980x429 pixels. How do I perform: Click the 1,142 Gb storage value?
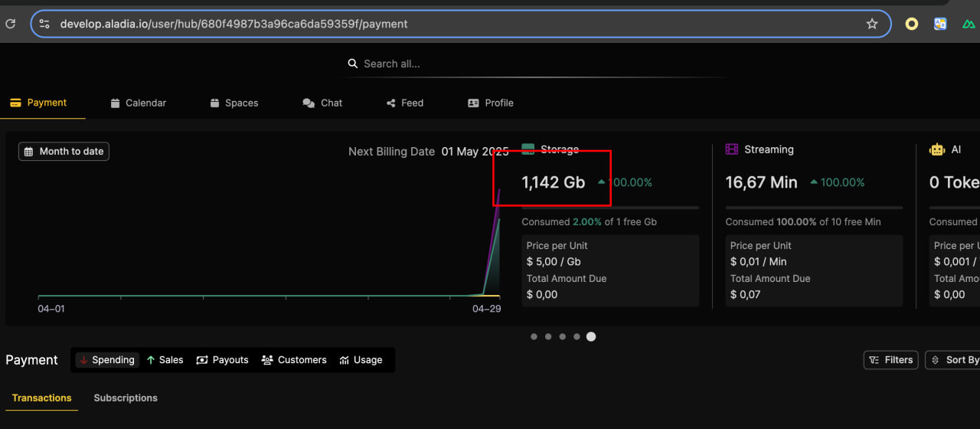[554, 182]
